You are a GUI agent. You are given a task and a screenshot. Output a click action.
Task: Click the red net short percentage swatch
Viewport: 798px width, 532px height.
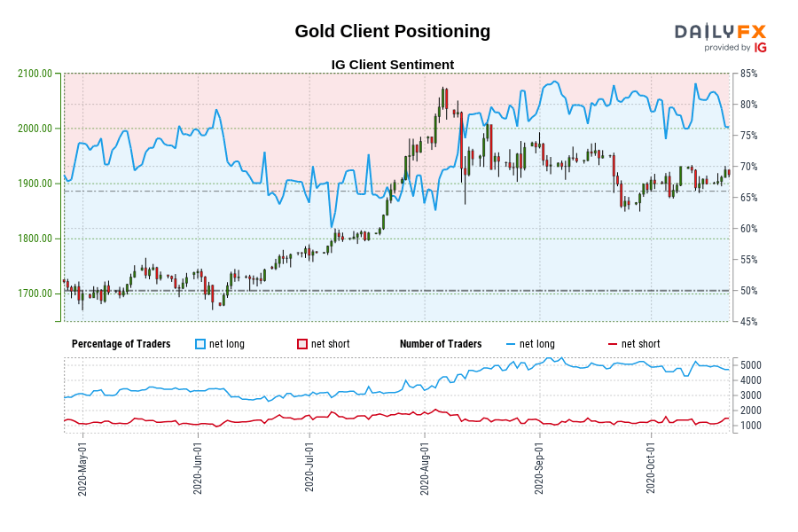tap(302, 344)
